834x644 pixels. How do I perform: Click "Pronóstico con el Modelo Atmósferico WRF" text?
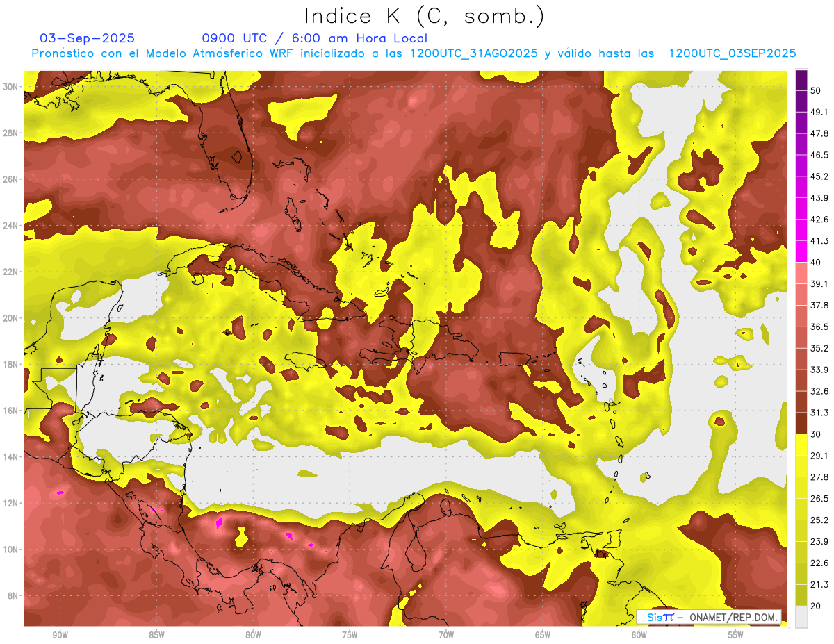[x=164, y=53]
